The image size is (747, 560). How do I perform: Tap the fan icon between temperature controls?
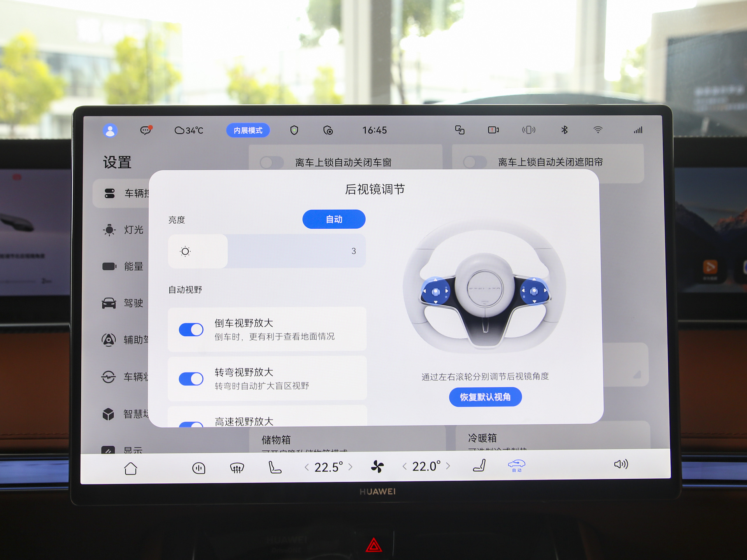[x=378, y=466]
